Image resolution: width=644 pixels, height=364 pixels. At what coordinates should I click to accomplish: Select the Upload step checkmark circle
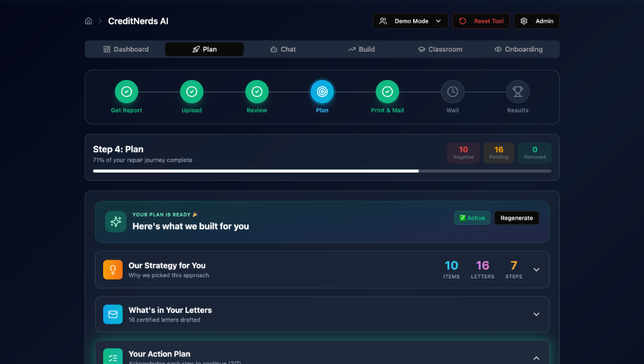pos(192,92)
